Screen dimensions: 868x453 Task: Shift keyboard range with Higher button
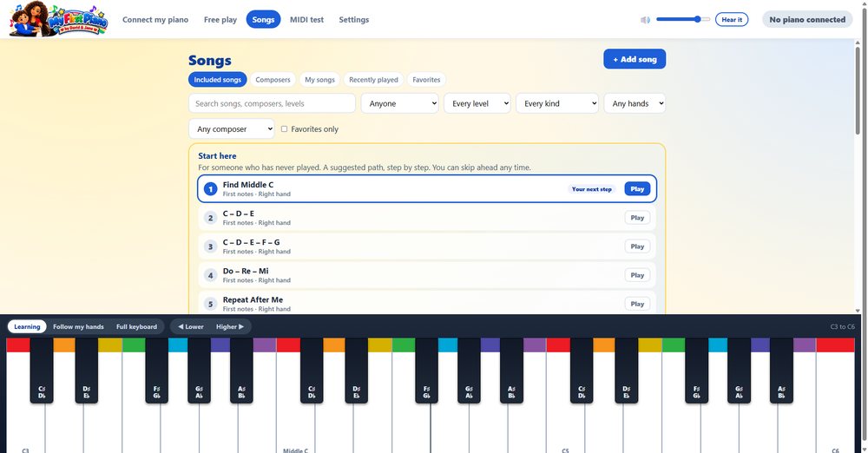(230, 327)
